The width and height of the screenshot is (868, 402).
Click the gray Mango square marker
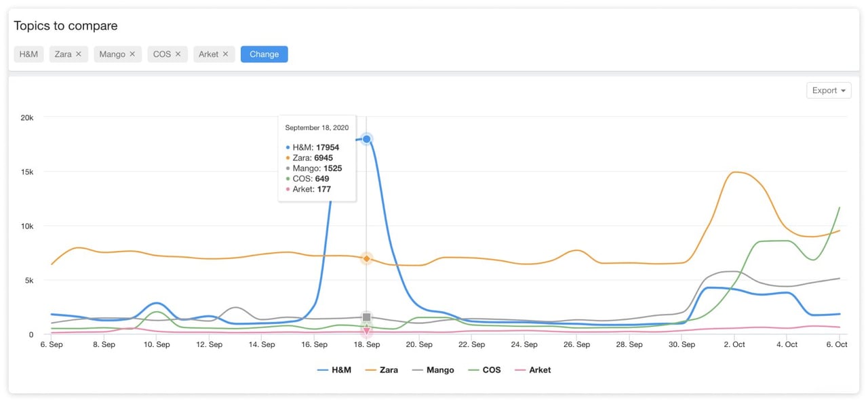click(x=367, y=317)
